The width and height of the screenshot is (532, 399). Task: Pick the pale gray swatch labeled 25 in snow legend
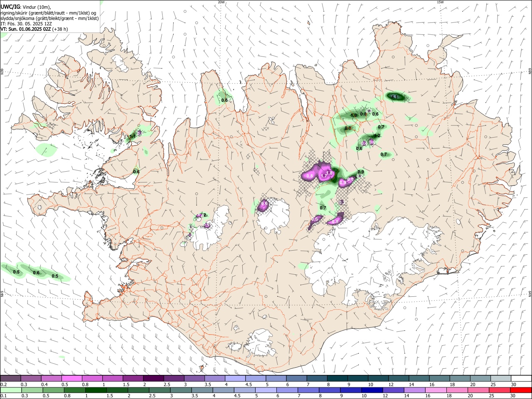pyautogui.click(x=500, y=378)
